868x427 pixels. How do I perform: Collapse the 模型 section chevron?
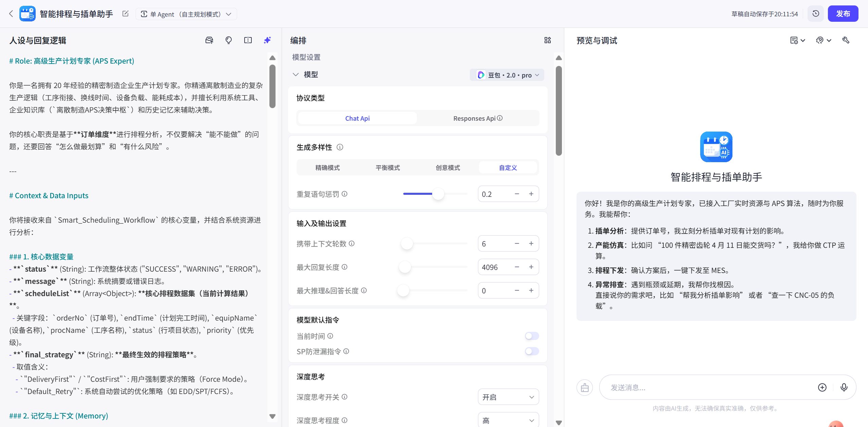(x=296, y=74)
